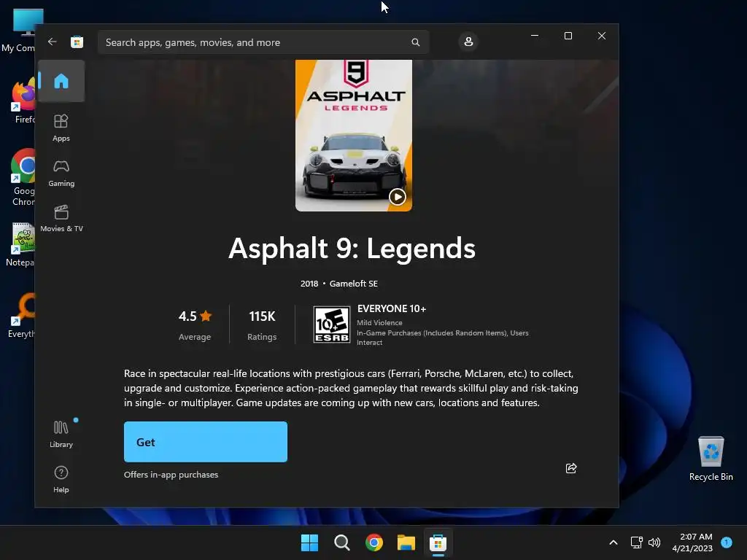Minimize the Microsoft Store window

pos(535,36)
